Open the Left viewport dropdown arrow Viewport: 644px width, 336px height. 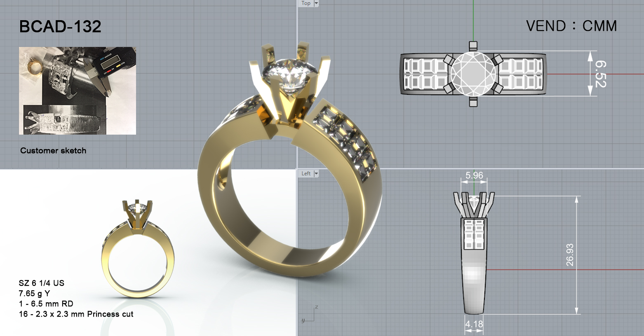coord(316,174)
